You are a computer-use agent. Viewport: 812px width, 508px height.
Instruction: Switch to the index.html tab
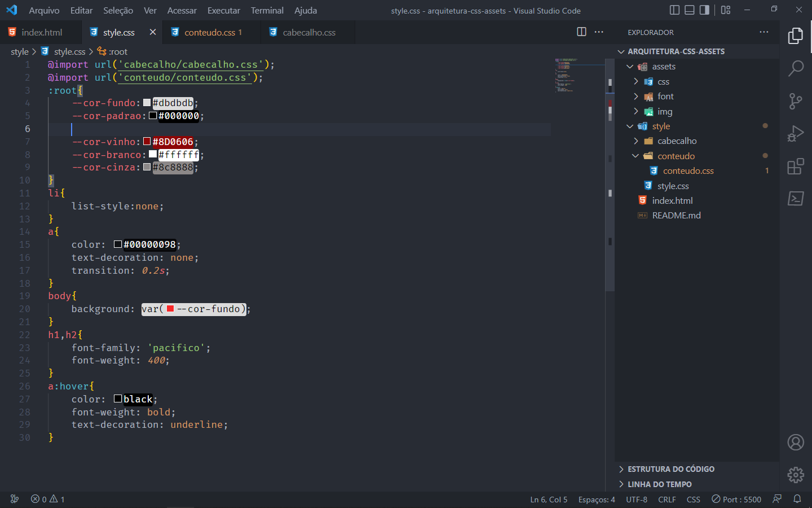pos(41,32)
